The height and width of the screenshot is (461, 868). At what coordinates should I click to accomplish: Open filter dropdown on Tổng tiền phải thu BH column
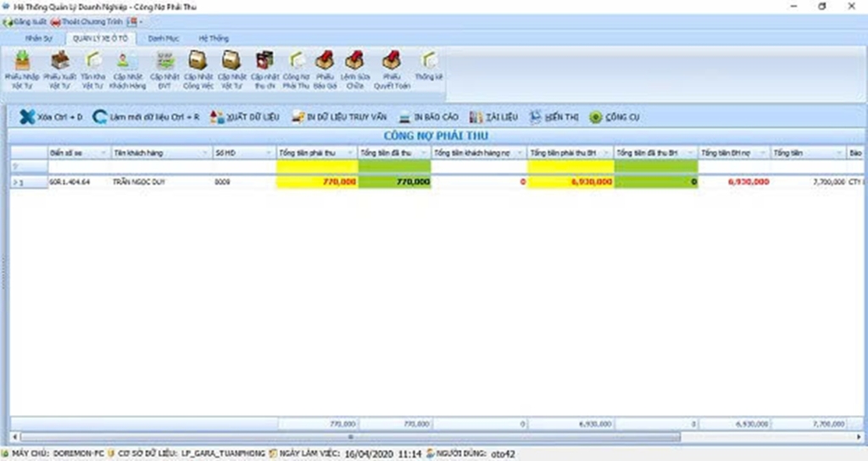(606, 153)
